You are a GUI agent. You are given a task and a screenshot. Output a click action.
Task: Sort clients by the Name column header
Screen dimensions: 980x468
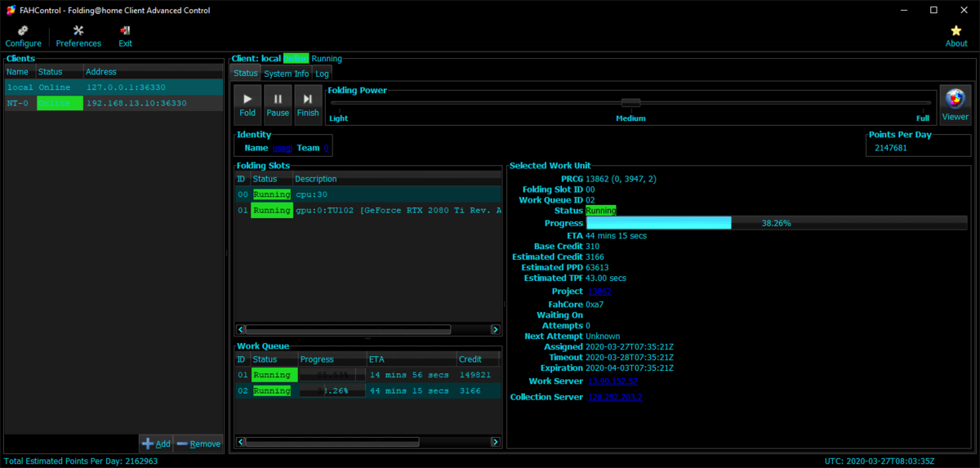pyautogui.click(x=20, y=72)
